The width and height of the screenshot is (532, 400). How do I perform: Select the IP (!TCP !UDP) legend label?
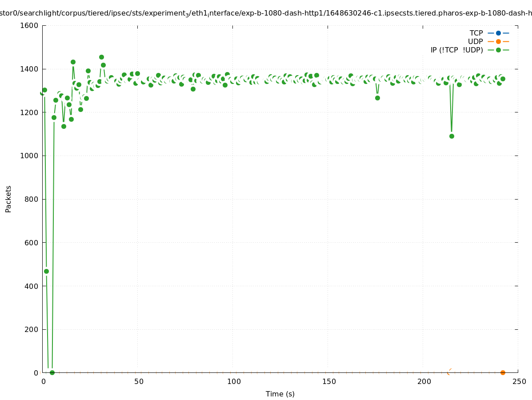click(x=456, y=50)
